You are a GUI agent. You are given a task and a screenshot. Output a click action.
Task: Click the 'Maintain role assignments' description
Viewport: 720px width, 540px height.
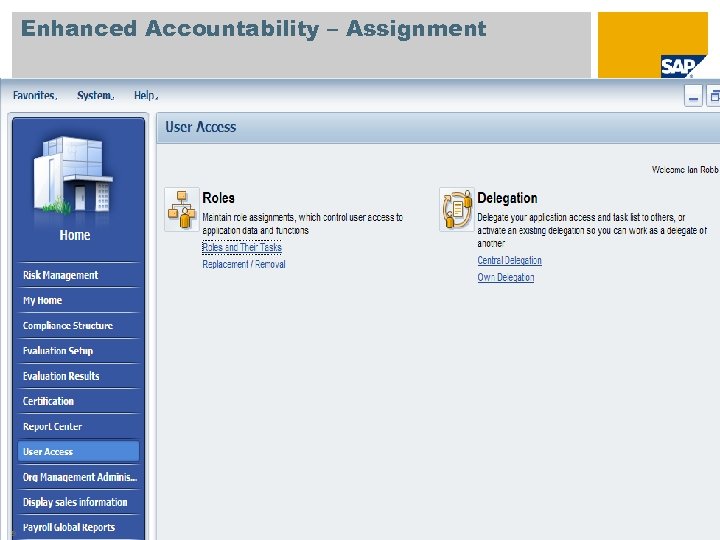[x=302, y=224]
